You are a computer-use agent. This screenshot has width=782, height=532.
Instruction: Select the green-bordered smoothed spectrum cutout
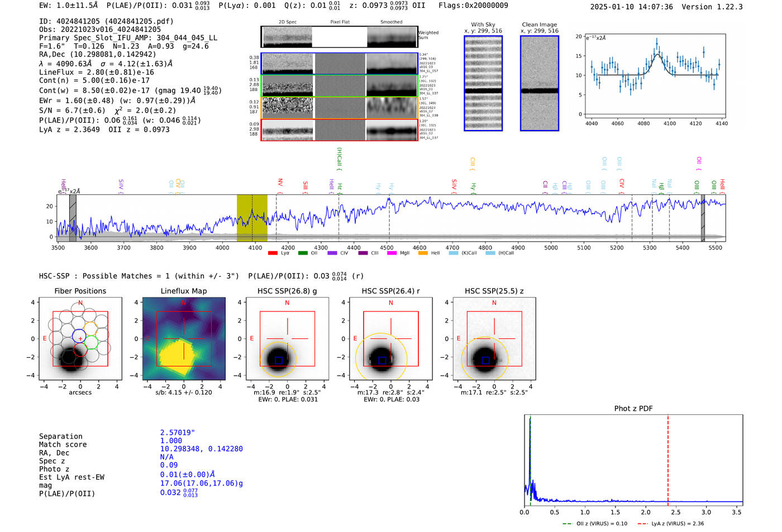[x=392, y=86]
